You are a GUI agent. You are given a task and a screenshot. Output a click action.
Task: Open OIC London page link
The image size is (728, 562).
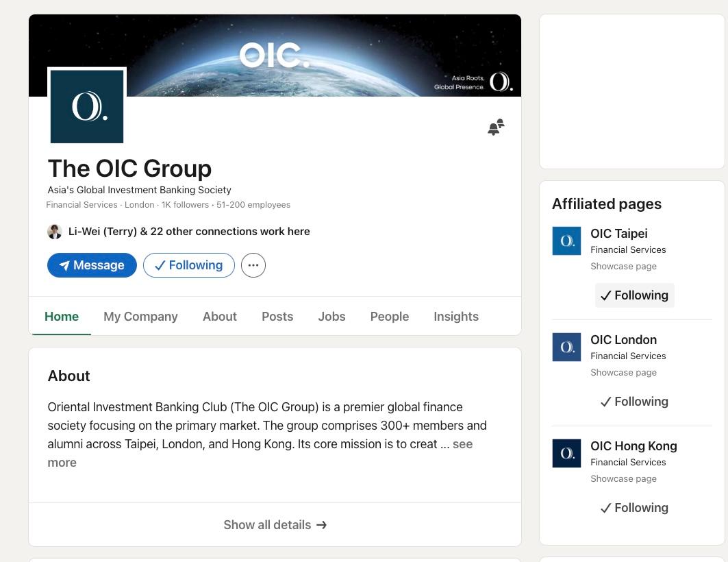(x=623, y=340)
